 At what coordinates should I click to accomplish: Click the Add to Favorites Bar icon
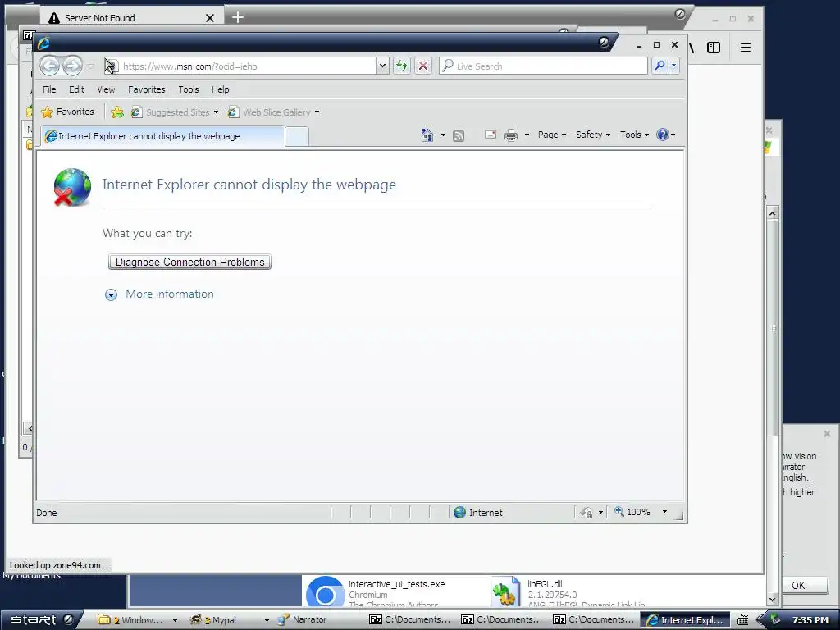tap(117, 112)
